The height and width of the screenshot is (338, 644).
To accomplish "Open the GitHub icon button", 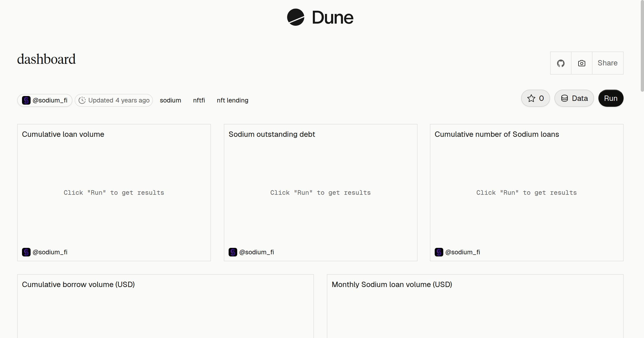I will pyautogui.click(x=561, y=63).
